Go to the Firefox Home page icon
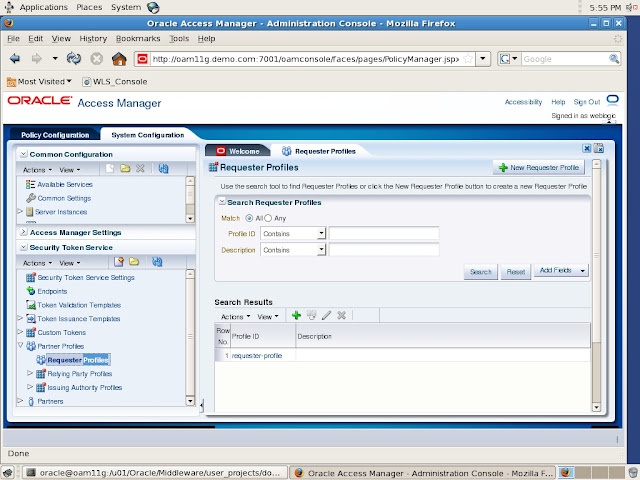Screen dimensions: 640x480 point(119,59)
